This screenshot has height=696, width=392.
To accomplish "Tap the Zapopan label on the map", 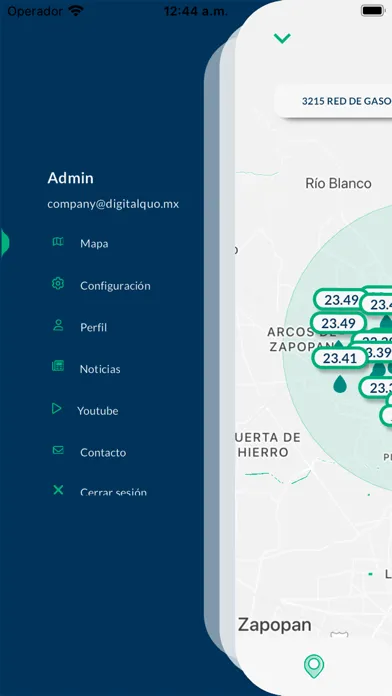I will click(x=275, y=625).
